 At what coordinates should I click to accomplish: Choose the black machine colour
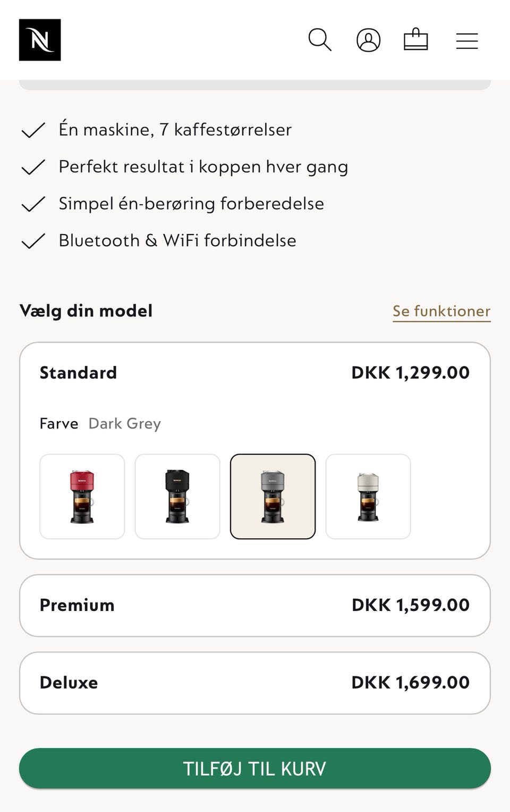177,496
